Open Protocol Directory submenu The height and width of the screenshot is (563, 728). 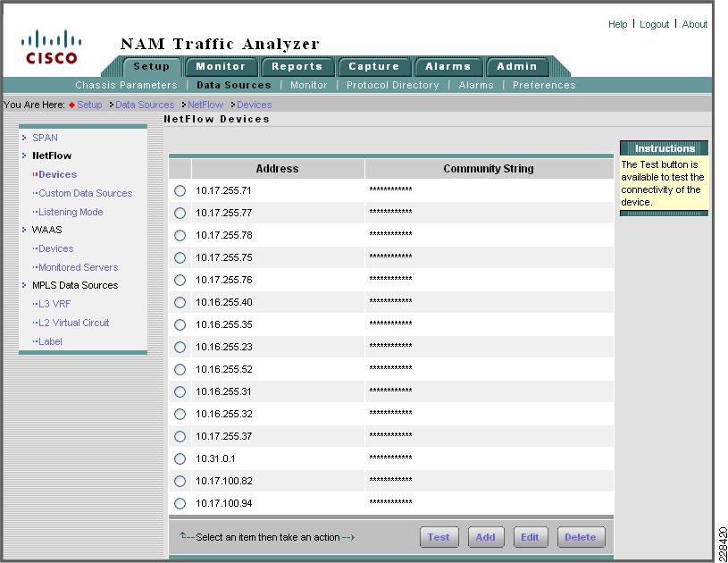392,85
